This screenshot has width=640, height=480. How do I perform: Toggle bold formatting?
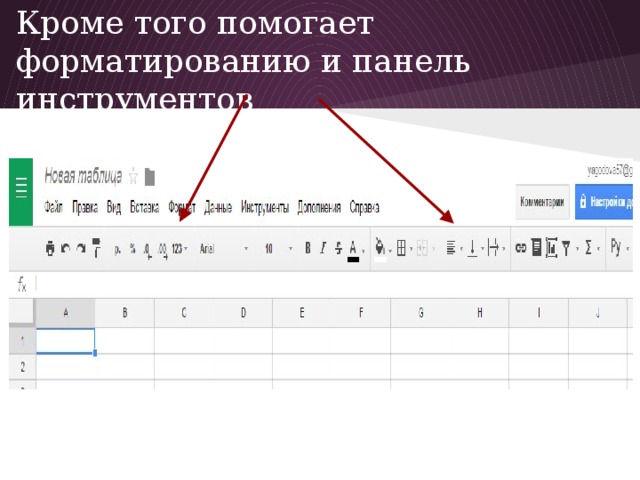point(308,248)
